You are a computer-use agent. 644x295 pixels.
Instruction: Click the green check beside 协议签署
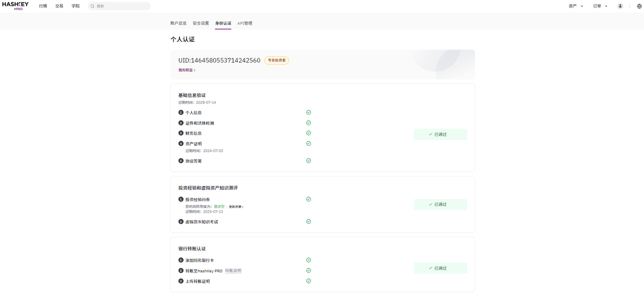308,161
